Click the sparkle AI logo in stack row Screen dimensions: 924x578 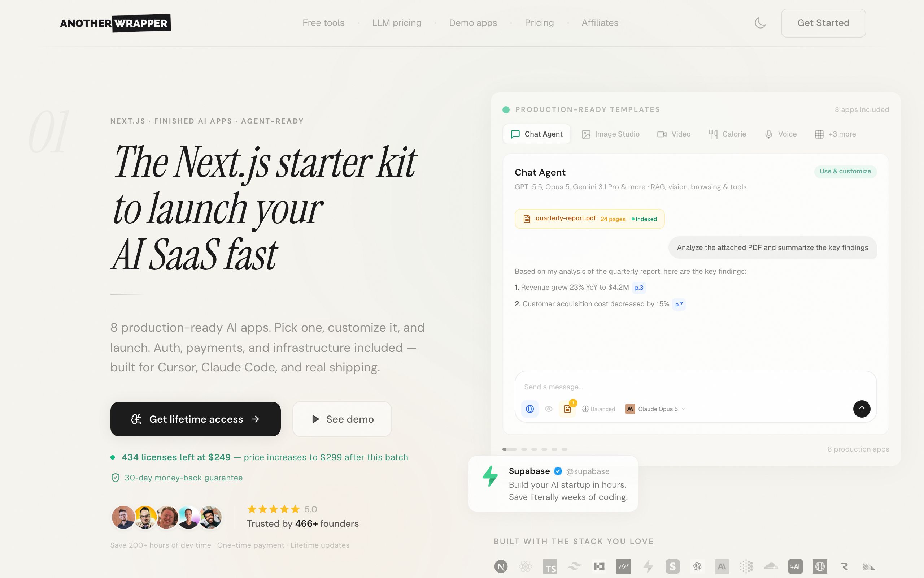(x=796, y=566)
